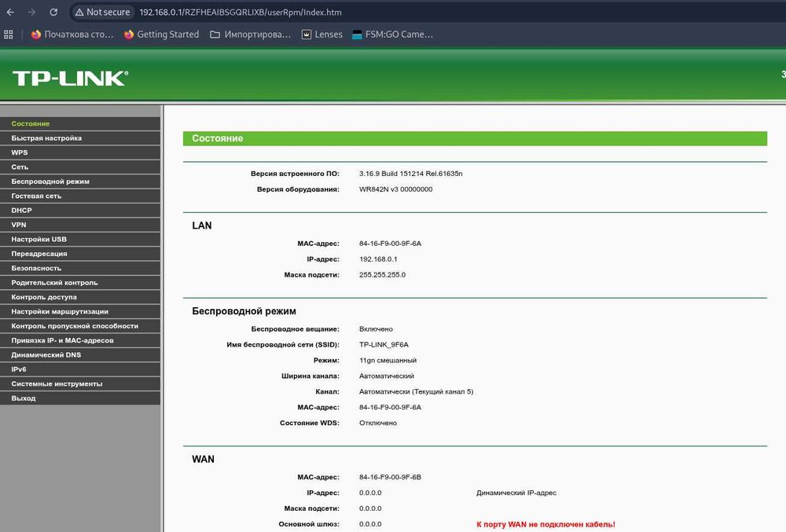The height and width of the screenshot is (532, 786).
Task: Open the Getting Started bookmark
Action: tap(161, 35)
